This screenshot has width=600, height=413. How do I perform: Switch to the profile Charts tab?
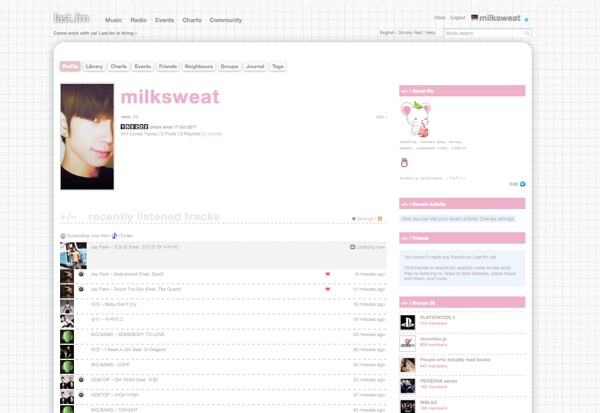coord(119,66)
